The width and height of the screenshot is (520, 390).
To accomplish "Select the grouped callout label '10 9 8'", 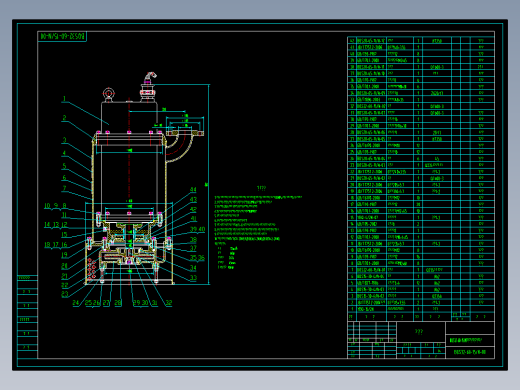I will click(x=55, y=206).
